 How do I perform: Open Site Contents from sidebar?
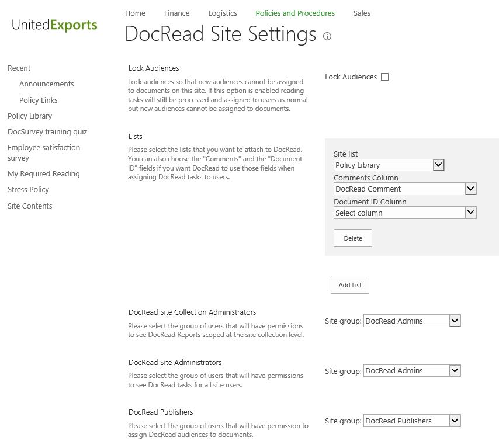point(30,206)
